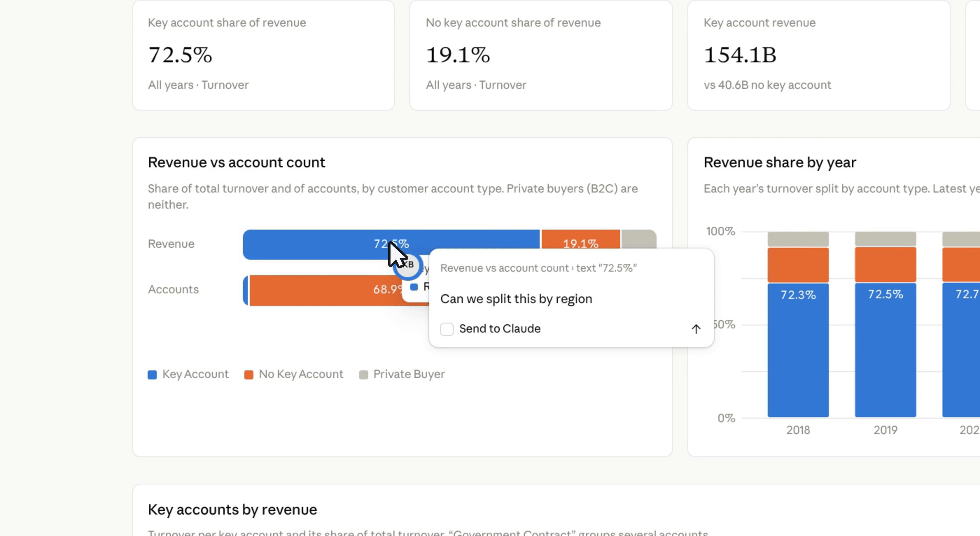Click the Key accounts by revenue heading
Image resolution: width=980 pixels, height=536 pixels.
pos(232,510)
